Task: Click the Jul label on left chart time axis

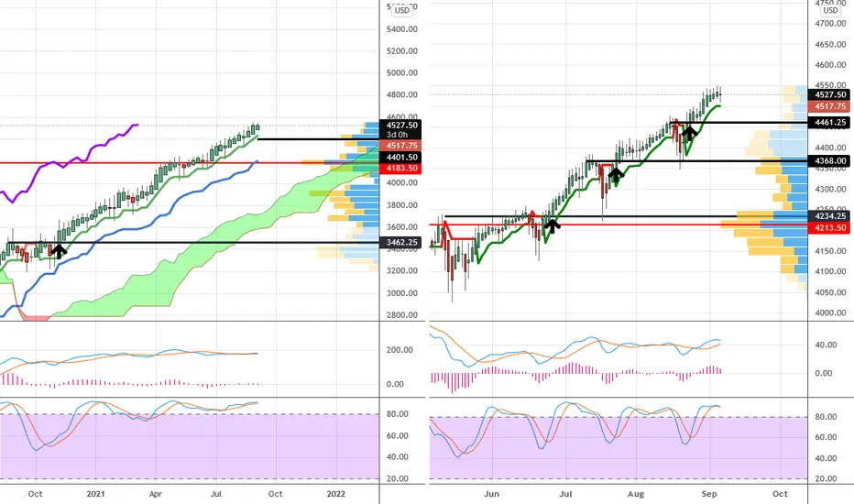Action: point(216,494)
